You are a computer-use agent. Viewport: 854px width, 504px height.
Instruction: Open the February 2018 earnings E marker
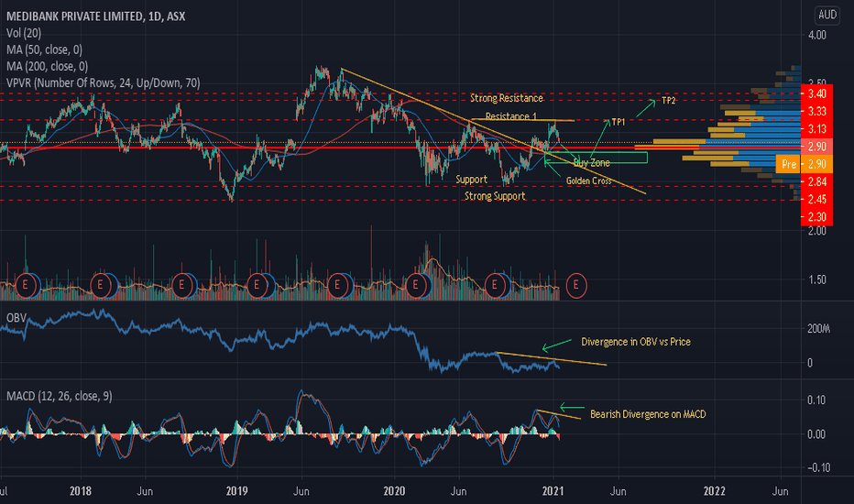click(x=100, y=285)
